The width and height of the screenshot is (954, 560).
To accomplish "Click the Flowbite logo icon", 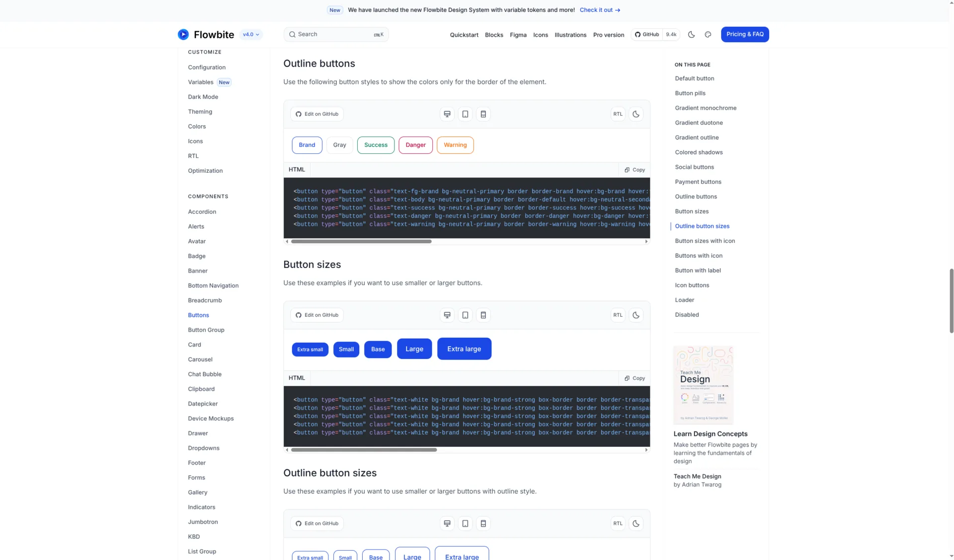I will pyautogui.click(x=183, y=34).
